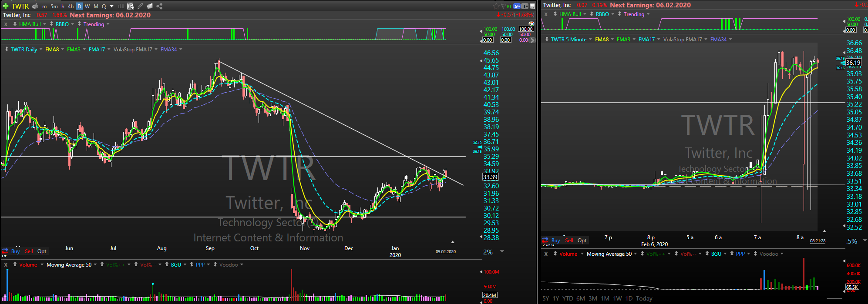This screenshot has height=304, width=868.
Task: Switch to the 5m timeframe
Action: (54, 6)
